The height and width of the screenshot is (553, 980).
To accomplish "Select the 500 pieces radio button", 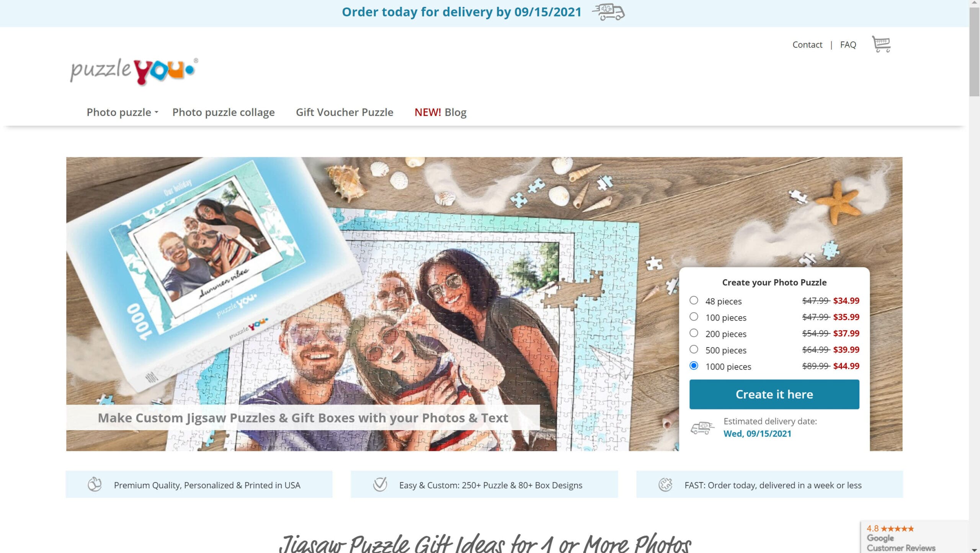I will [694, 349].
